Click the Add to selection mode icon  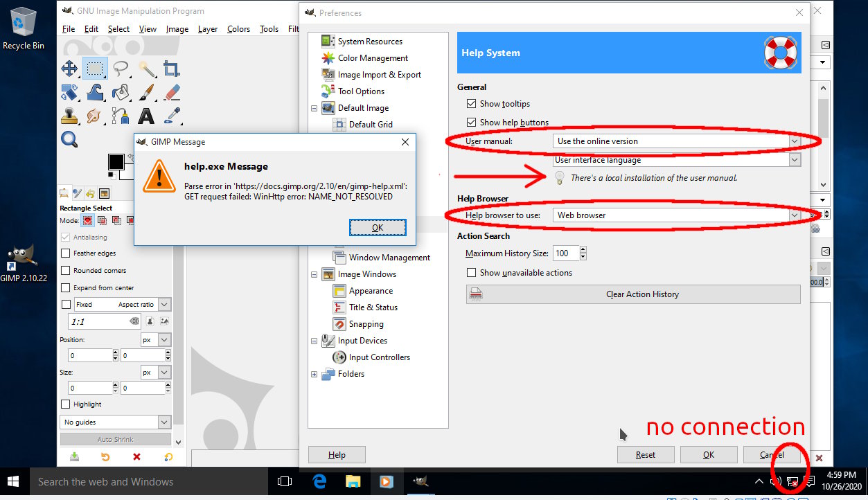pos(102,220)
